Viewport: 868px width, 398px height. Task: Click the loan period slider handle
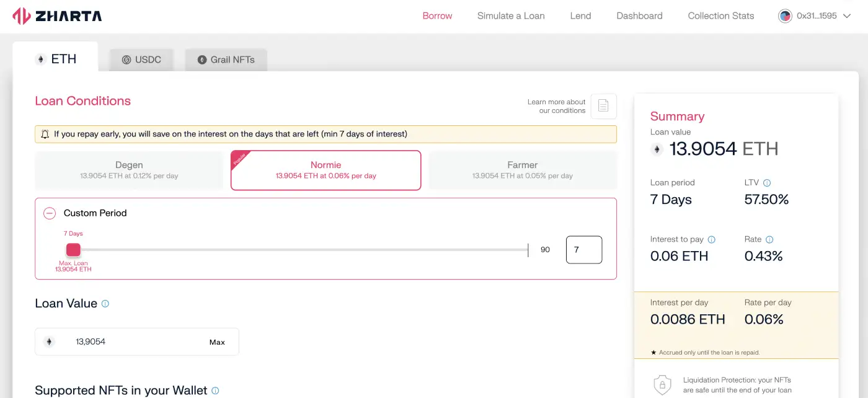(73, 250)
